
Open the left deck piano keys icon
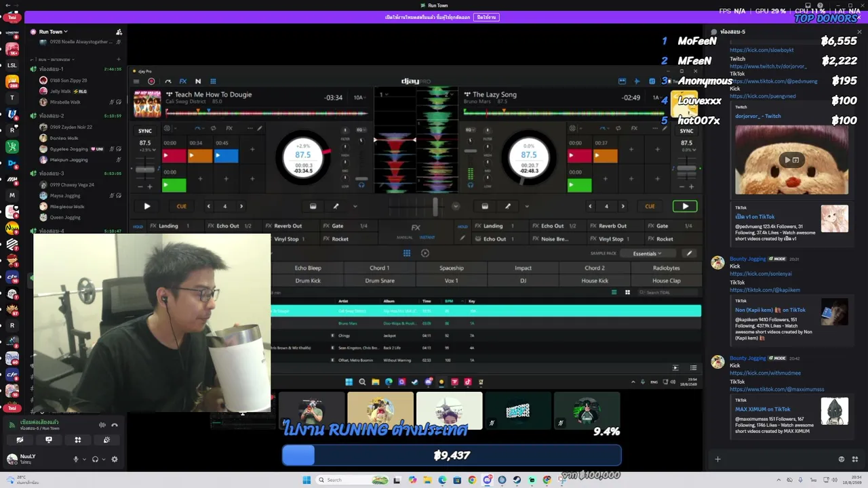point(313,206)
